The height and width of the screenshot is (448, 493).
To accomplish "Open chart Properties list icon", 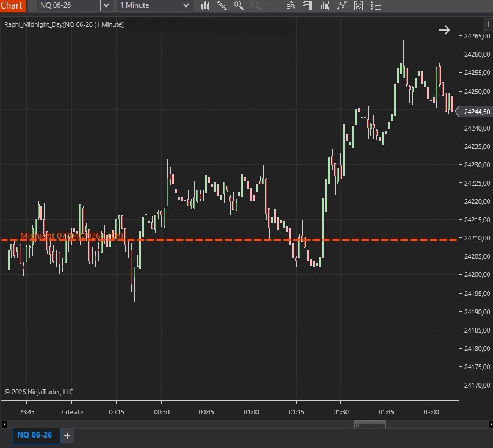I will coord(376,5).
